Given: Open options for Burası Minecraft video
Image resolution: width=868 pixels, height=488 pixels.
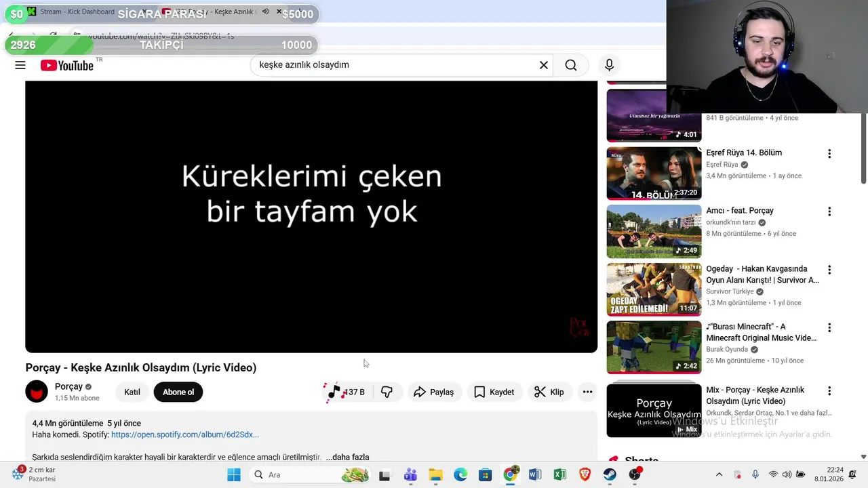Looking at the screenshot, I should pyautogui.click(x=829, y=327).
